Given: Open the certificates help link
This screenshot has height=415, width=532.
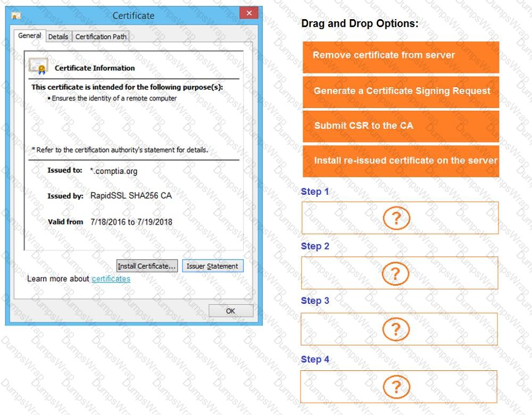Looking at the screenshot, I should click(x=111, y=279).
